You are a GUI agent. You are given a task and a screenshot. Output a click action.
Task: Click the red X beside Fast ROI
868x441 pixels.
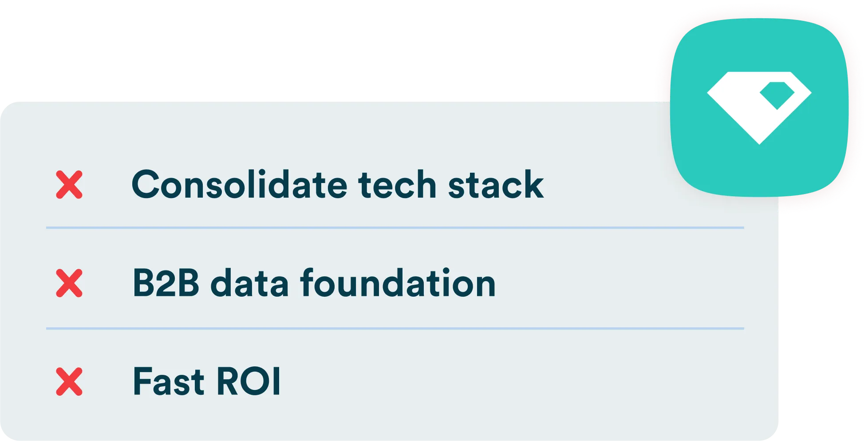(69, 381)
